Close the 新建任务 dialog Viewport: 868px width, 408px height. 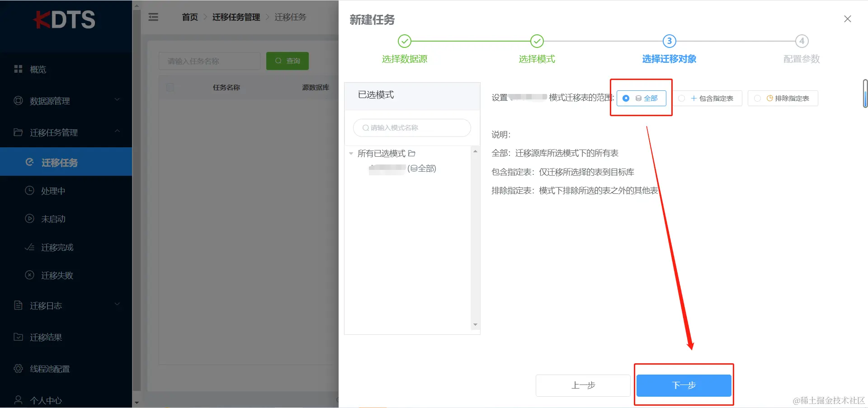point(848,19)
